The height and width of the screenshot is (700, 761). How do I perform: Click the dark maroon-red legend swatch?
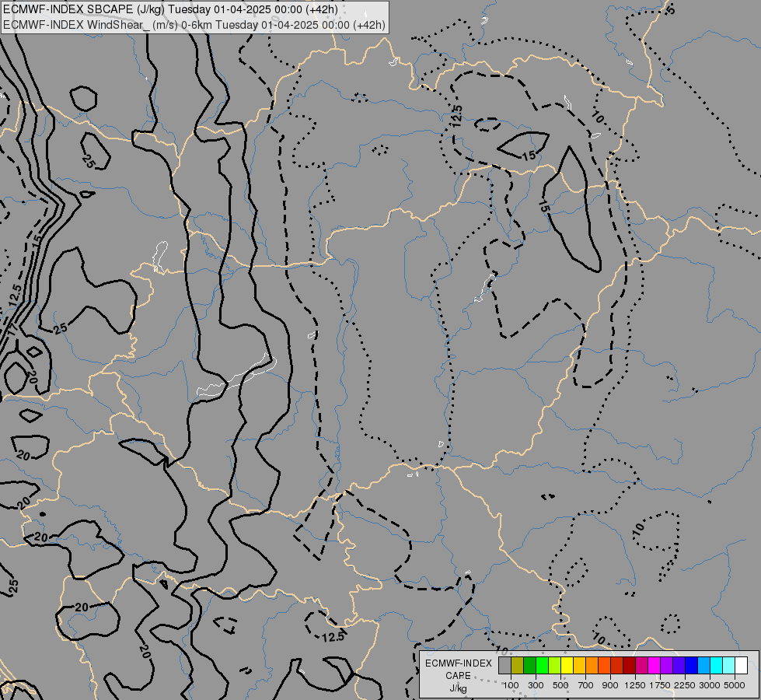[x=629, y=666]
